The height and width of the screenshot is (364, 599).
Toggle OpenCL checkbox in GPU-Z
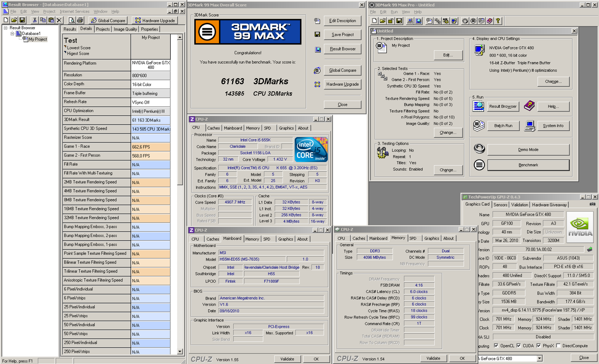point(496,346)
